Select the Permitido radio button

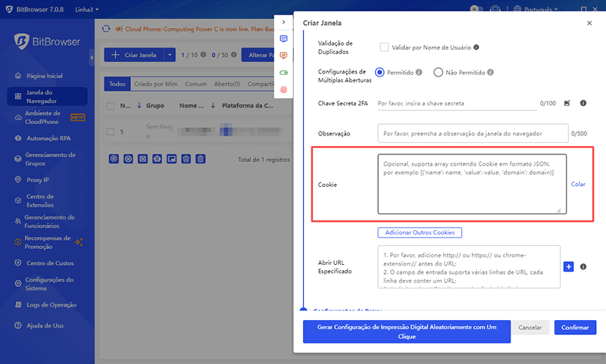[x=380, y=72]
